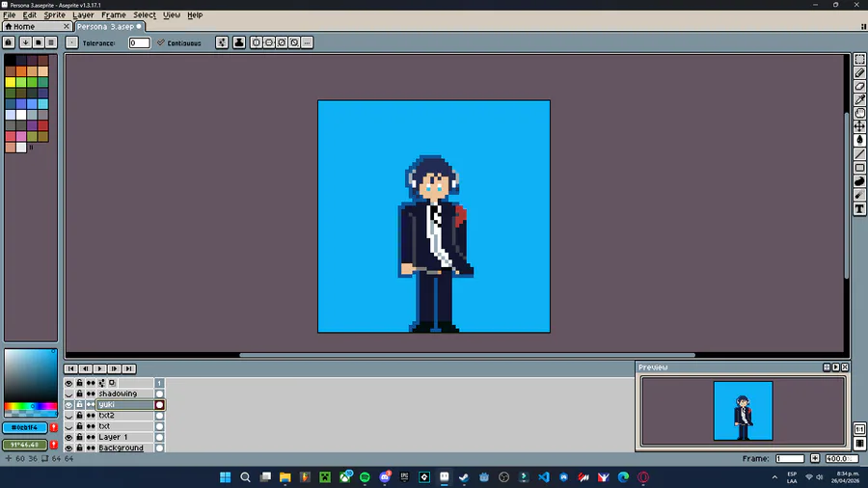
Task: Click the second symmetry-style button in context bar
Action: 269,42
